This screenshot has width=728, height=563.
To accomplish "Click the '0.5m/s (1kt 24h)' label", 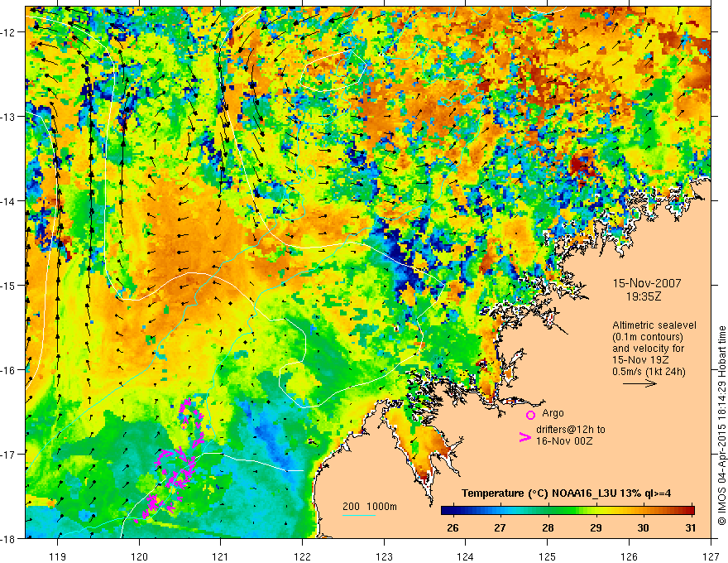I will point(649,371).
